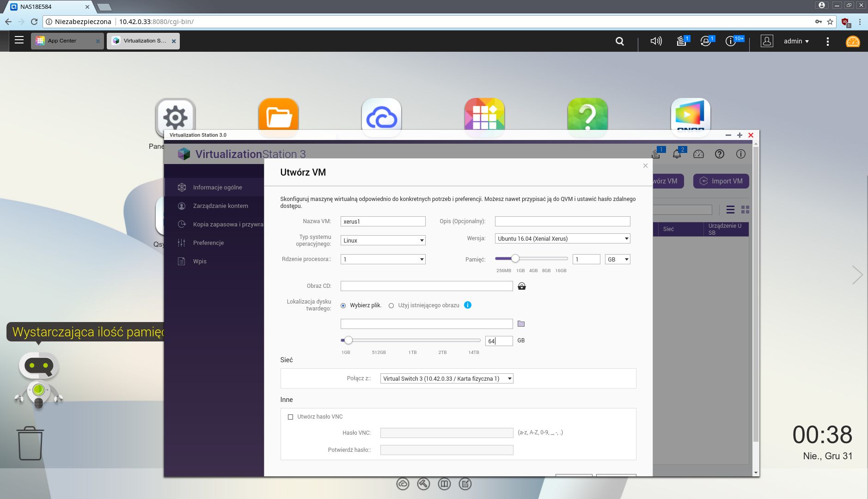This screenshot has width=868, height=499.
Task: Go to next desktop page arrow
Action: click(x=857, y=274)
